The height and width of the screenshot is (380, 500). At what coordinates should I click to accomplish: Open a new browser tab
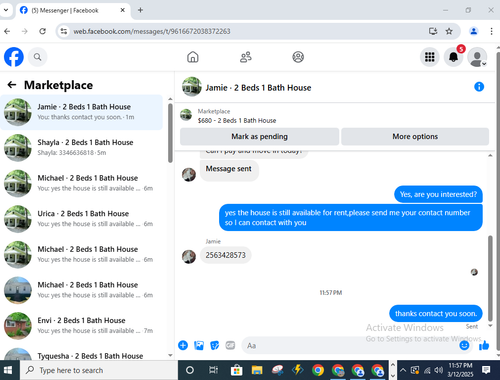pyautogui.click(x=140, y=10)
